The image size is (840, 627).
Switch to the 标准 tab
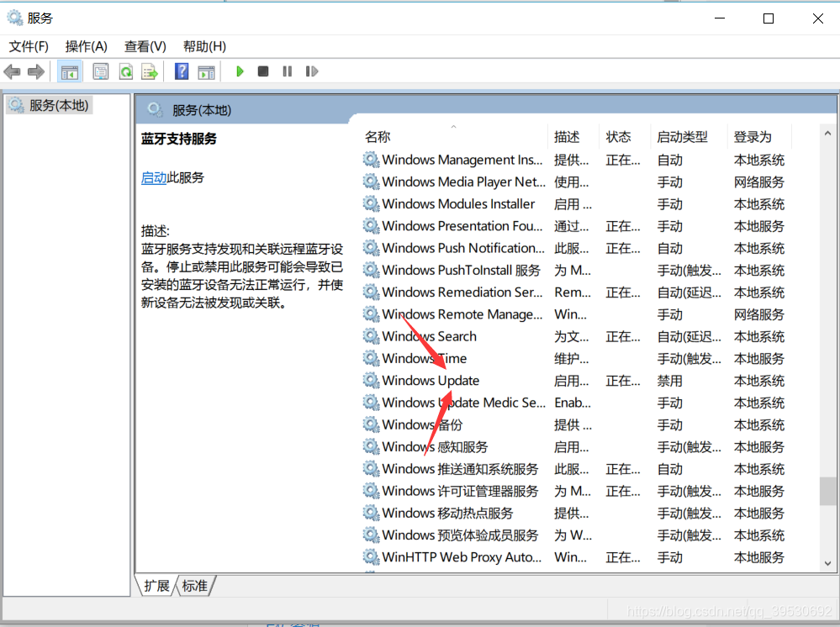click(x=194, y=586)
